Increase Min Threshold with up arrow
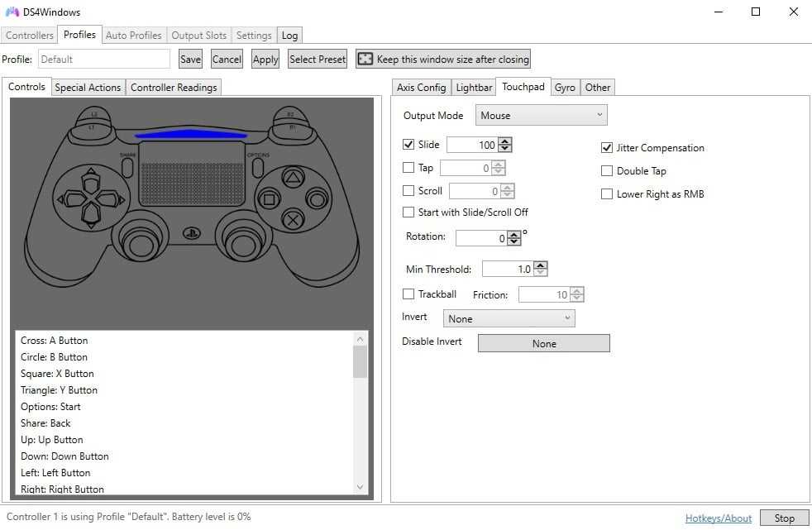Screen dimensions: 812x530 [x=540, y=265]
